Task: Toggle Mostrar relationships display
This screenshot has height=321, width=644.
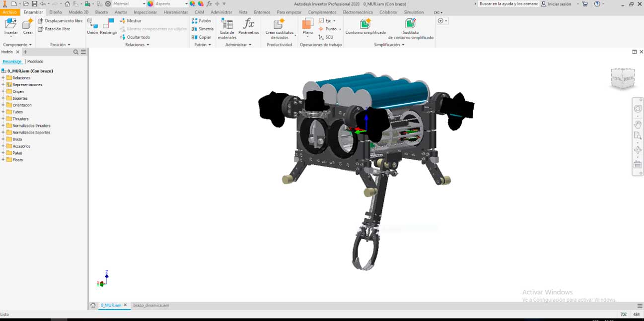Action: pos(131,21)
